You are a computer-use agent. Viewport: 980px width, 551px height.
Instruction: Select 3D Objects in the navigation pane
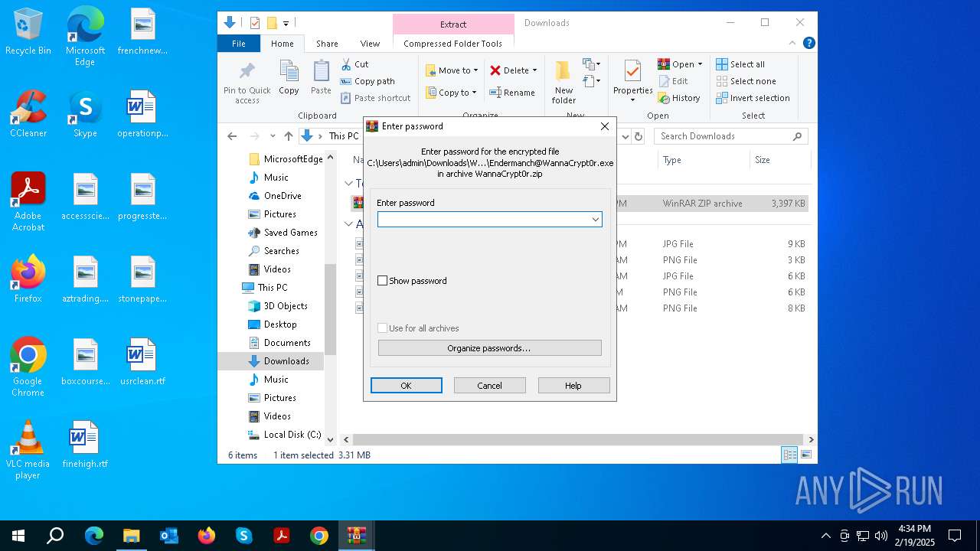pos(286,306)
